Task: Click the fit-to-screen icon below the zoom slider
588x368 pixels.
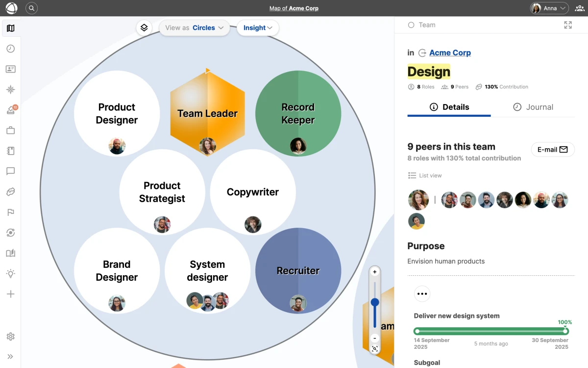Action: pyautogui.click(x=374, y=348)
